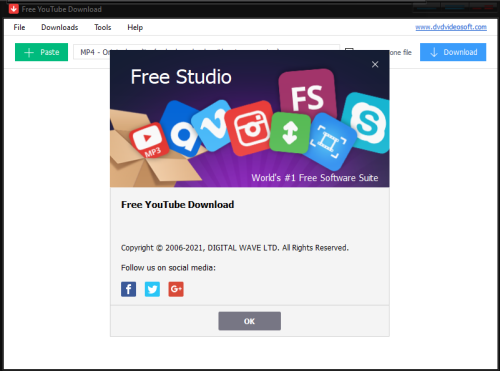500x371 pixels.
Task: Click the Free YouTube Download heading text
Action: [x=177, y=204]
